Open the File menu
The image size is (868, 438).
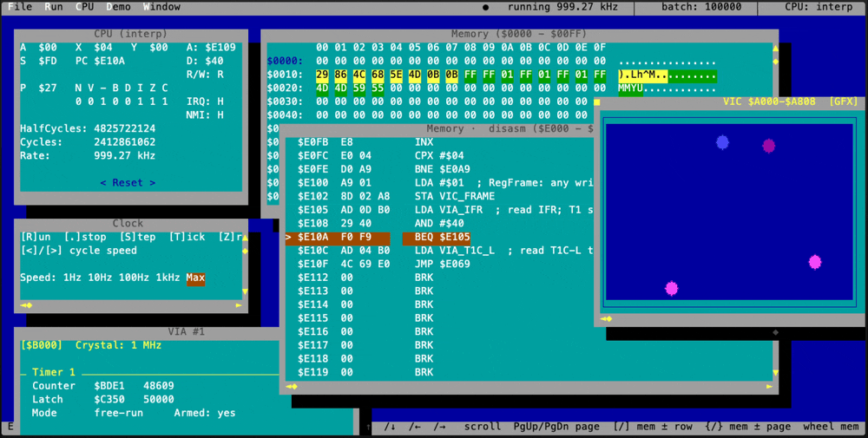20,7
